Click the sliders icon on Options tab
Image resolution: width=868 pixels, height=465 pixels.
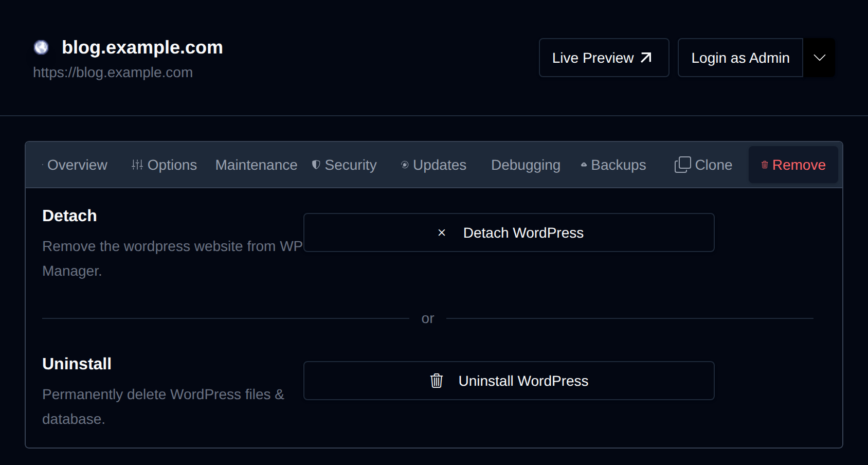point(137,165)
